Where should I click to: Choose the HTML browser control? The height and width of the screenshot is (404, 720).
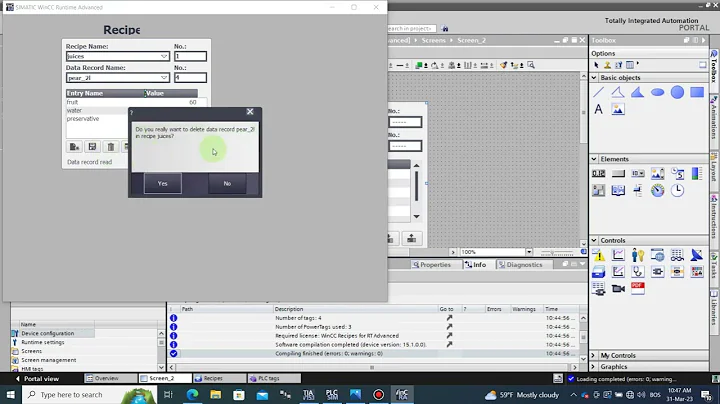tap(658, 255)
